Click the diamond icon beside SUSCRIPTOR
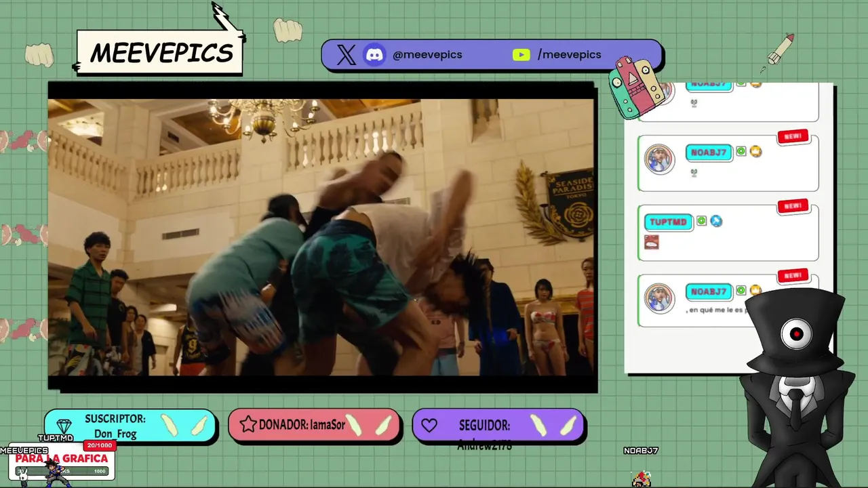The width and height of the screenshot is (868, 488). pos(64,426)
